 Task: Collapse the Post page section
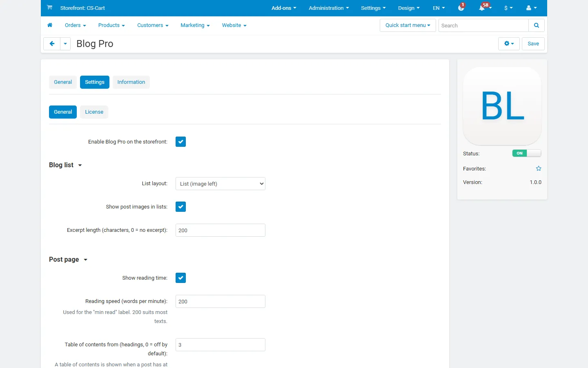[x=68, y=260]
